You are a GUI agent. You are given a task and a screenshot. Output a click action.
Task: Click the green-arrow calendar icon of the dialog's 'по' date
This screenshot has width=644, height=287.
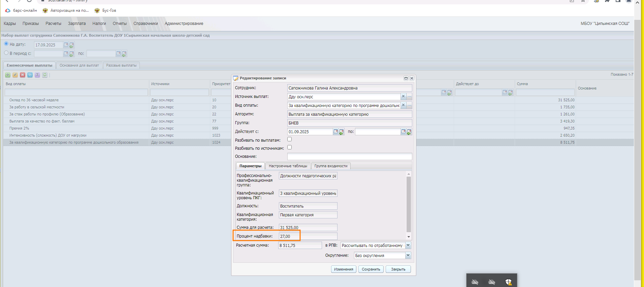click(409, 132)
